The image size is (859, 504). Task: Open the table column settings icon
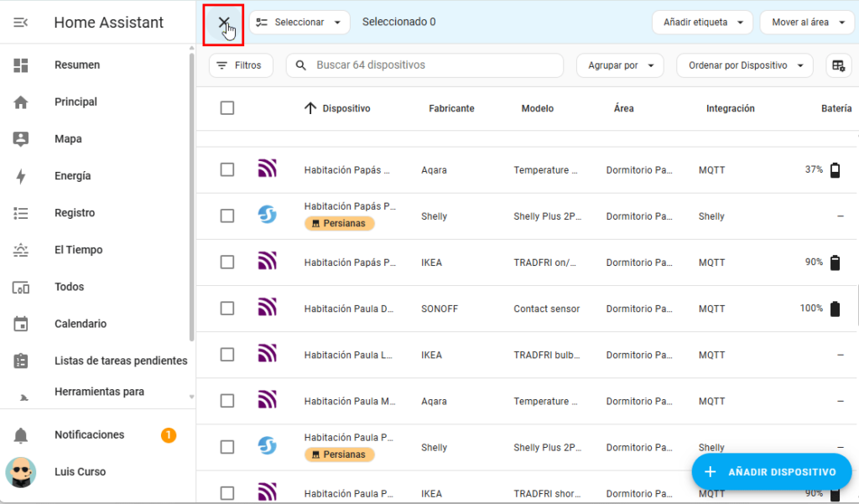tap(836, 65)
